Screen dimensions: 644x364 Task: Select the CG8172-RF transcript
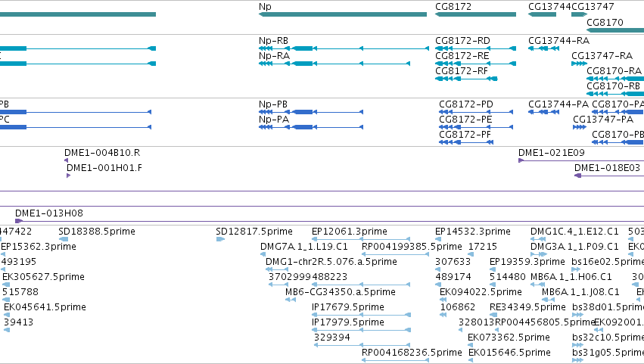tap(466, 79)
